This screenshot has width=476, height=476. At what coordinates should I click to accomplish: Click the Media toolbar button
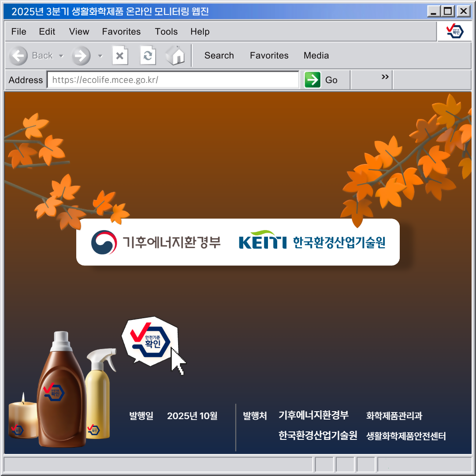316,56
